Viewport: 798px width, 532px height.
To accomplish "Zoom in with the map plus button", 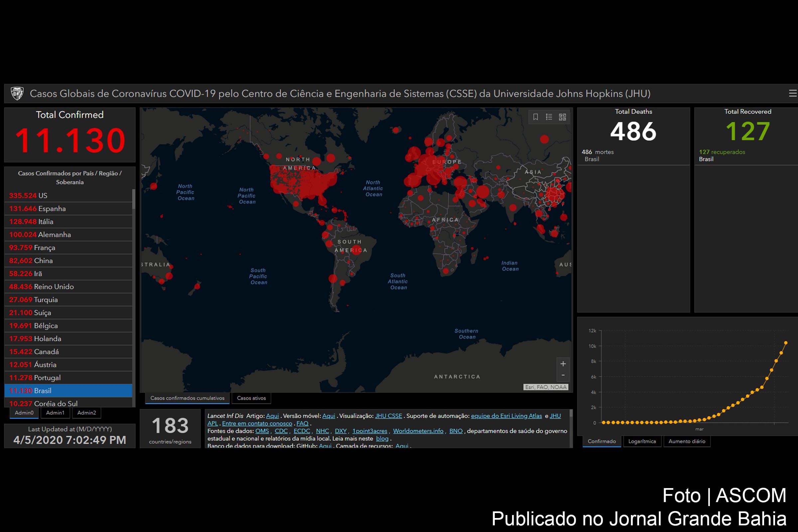I will click(563, 364).
